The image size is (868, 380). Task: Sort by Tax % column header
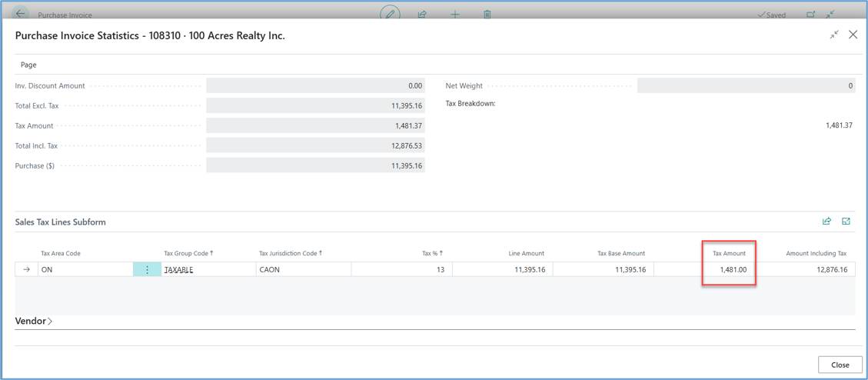[432, 253]
